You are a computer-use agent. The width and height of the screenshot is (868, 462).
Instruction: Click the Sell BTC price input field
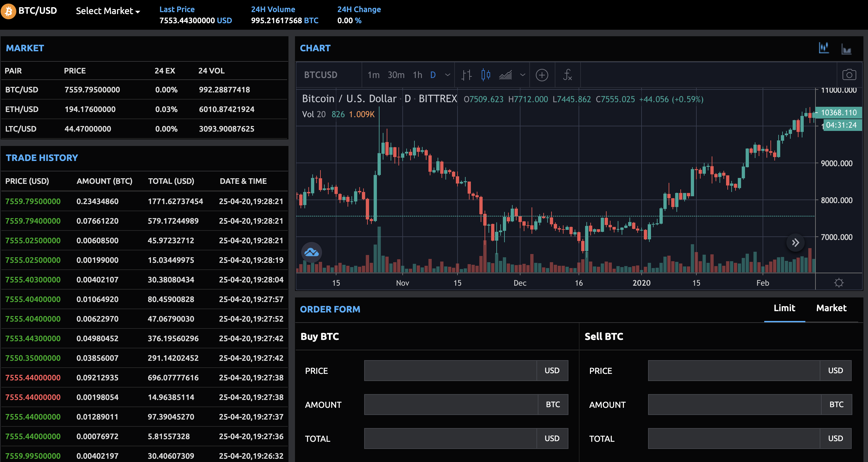(734, 371)
